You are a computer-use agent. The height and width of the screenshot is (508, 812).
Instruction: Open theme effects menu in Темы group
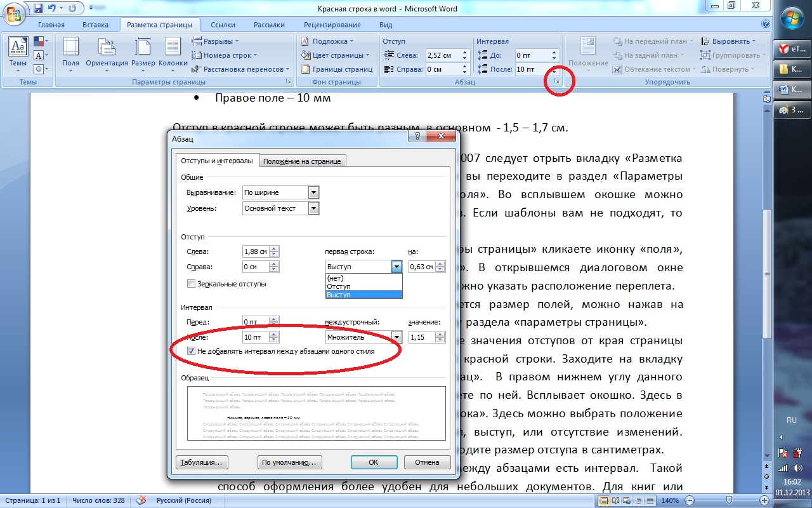point(40,69)
